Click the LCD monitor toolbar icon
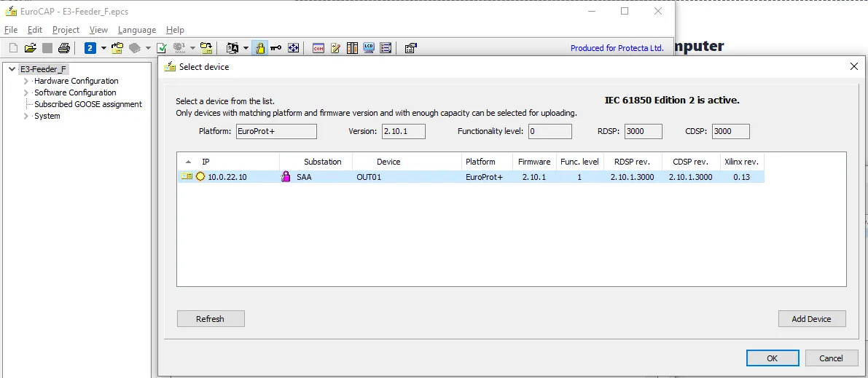This screenshot has width=868, height=378. pyautogui.click(x=370, y=48)
